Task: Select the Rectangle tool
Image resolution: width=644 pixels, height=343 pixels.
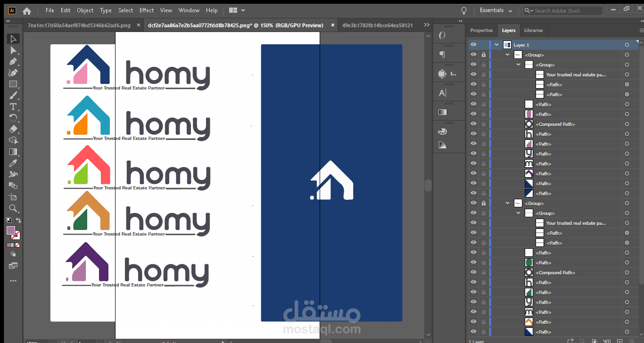Action: pos(13,84)
